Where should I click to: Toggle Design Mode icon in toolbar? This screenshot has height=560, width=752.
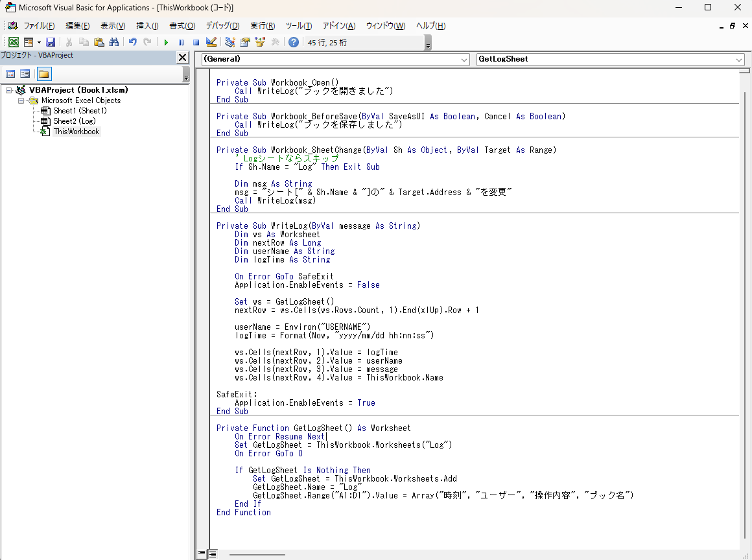pos(211,42)
